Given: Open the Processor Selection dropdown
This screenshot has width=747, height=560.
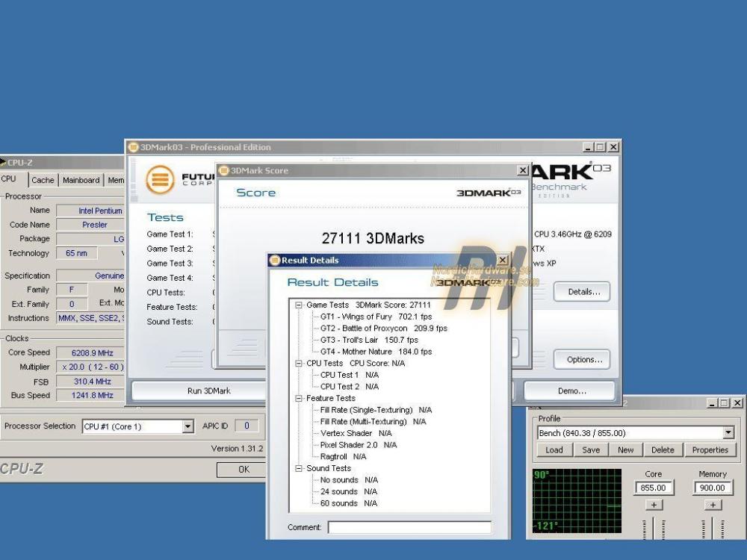Looking at the screenshot, I should [x=188, y=426].
